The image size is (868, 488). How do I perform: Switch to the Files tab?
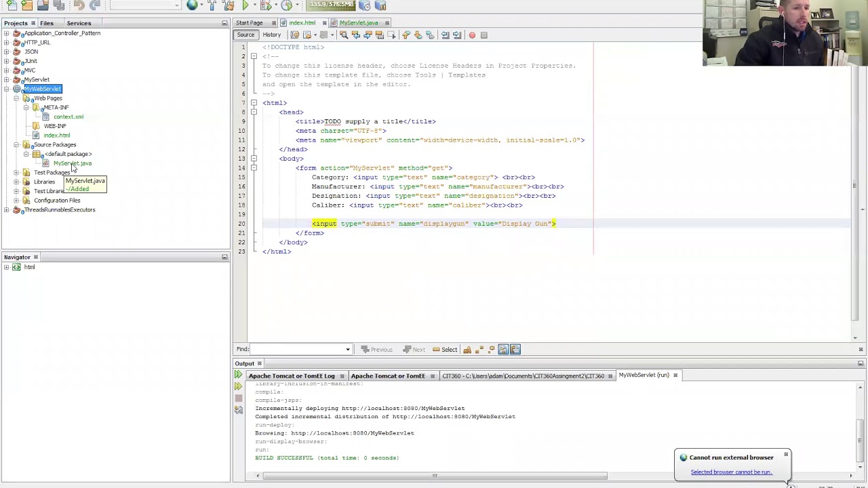tap(47, 23)
